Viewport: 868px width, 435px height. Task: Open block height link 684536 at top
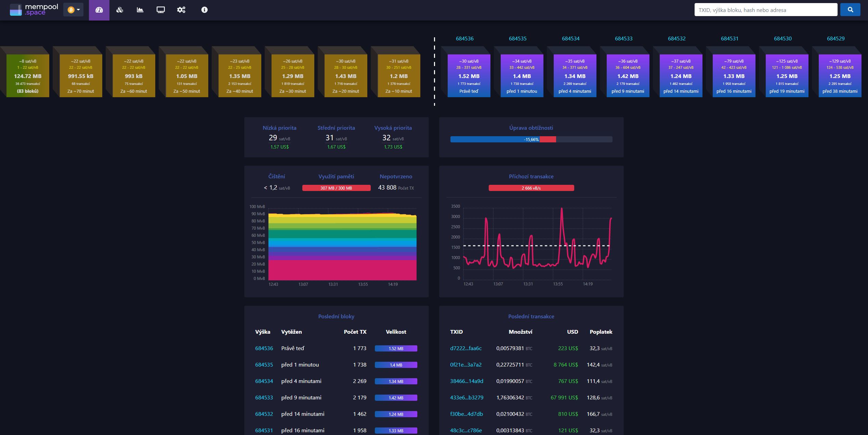[465, 39]
